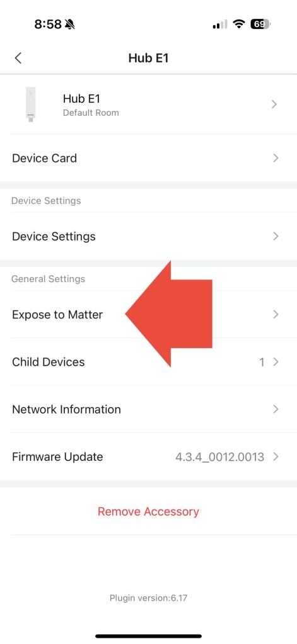Tap the back arrow icon
The width and height of the screenshot is (297, 644).
click(x=18, y=58)
